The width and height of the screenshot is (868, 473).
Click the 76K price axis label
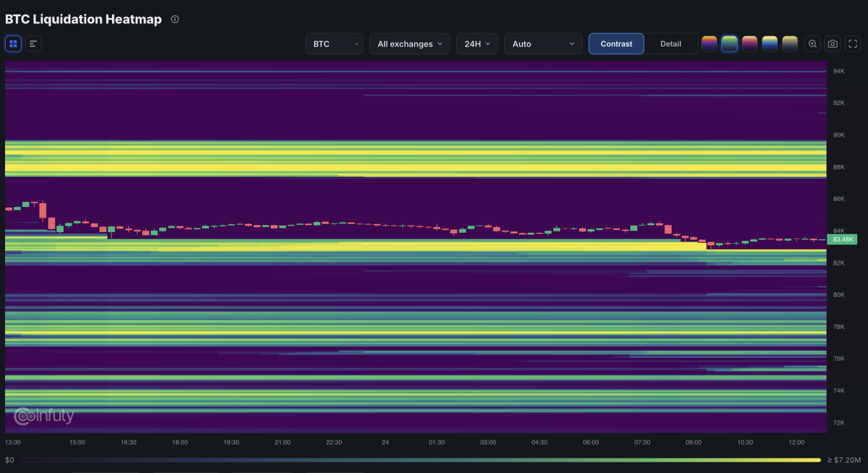pos(838,359)
